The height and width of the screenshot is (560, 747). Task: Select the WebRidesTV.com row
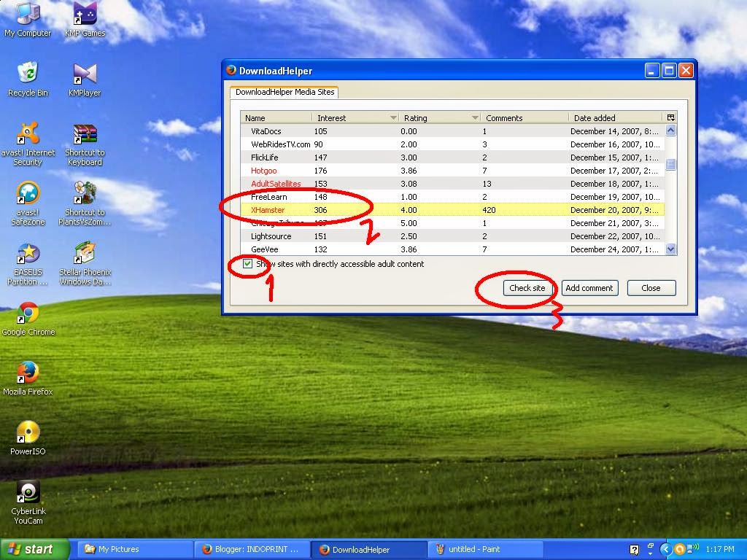click(452, 144)
